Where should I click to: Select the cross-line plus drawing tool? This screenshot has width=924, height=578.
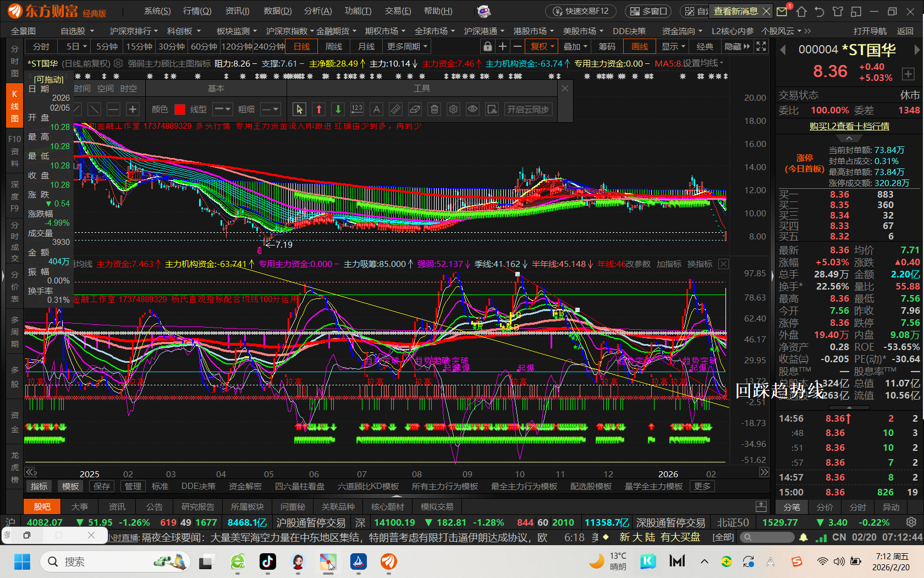pos(133,109)
